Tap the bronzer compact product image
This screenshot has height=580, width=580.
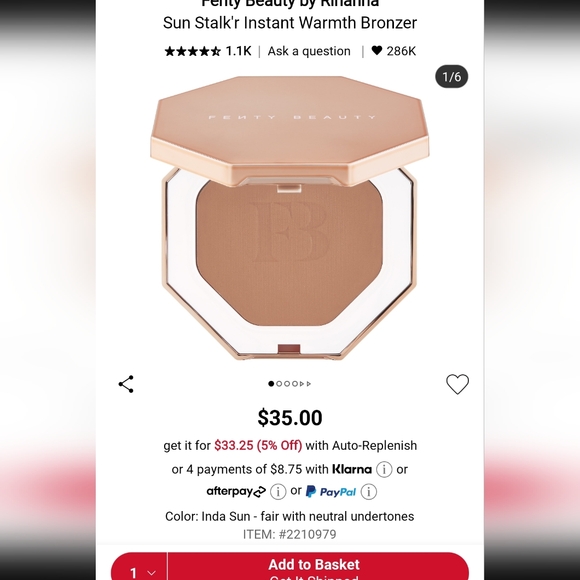[x=290, y=218]
